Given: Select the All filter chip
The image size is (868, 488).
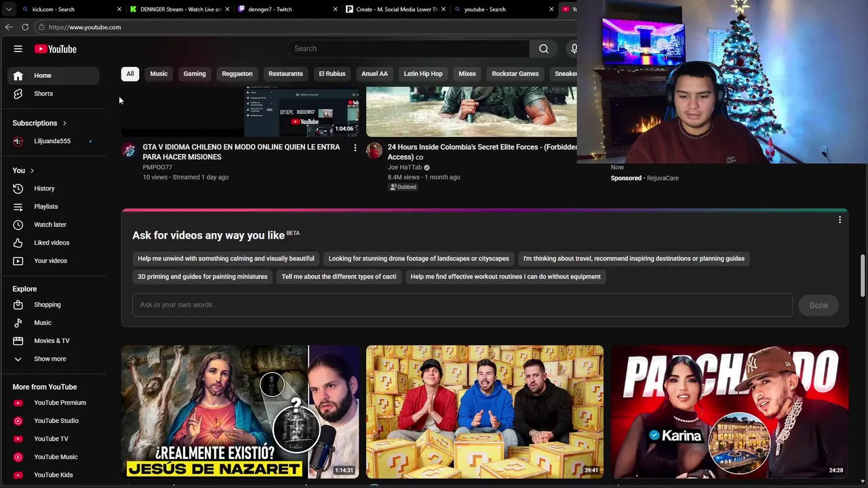Looking at the screenshot, I should pos(130,74).
